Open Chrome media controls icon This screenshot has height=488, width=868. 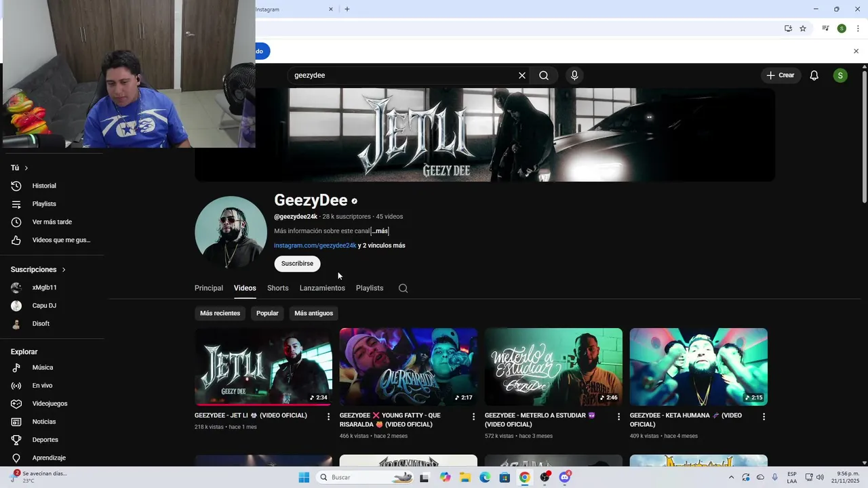click(825, 28)
